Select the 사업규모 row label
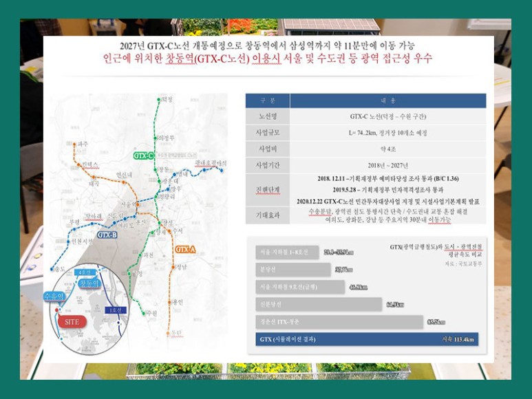This screenshot has height=399, width=532. coord(268,133)
